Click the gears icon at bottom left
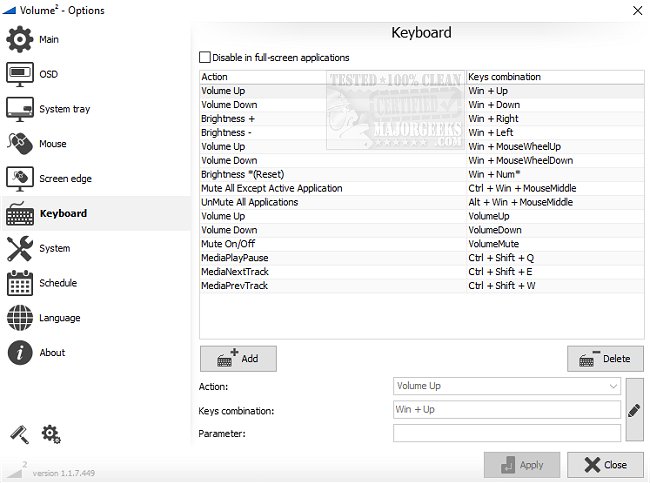Screen dimensions: 650x483 click(x=51, y=434)
